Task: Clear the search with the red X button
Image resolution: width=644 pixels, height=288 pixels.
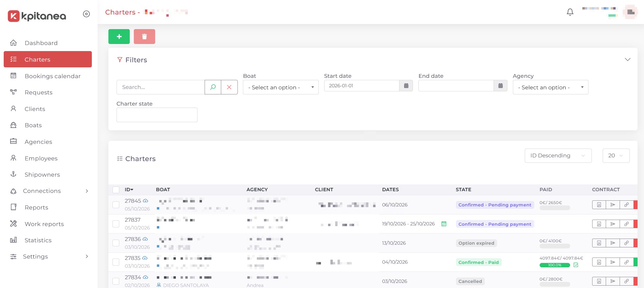Action: 229,87
